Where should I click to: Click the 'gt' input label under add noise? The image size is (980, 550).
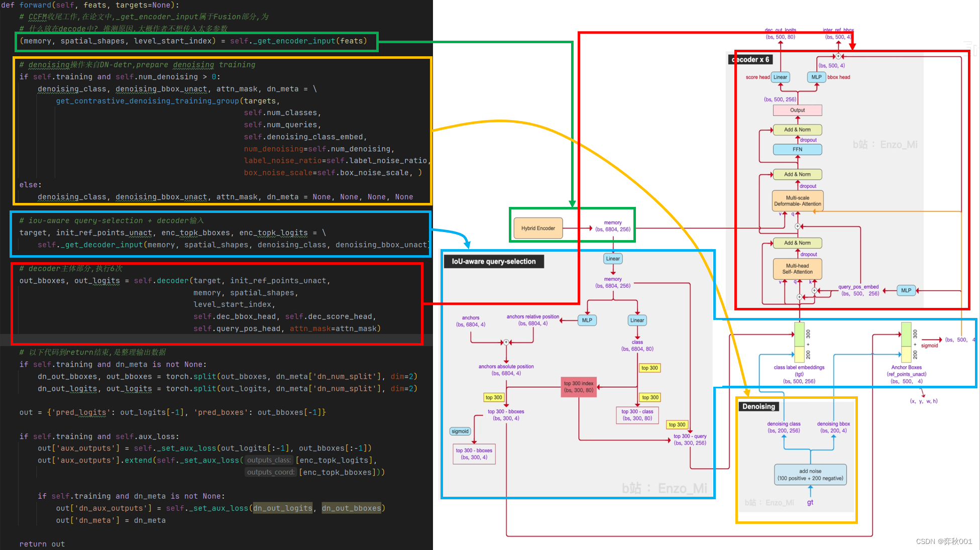(810, 502)
